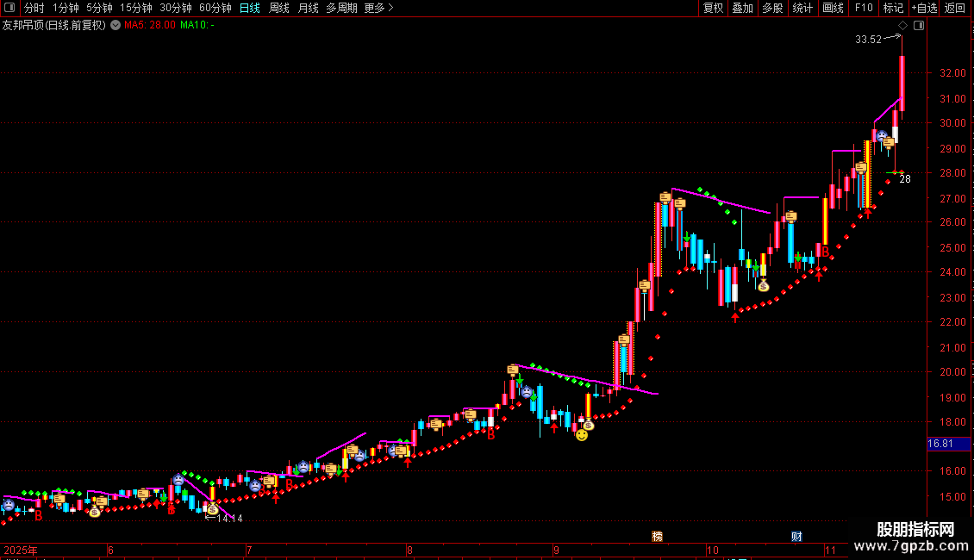The height and width of the screenshot is (560, 974).
Task: Open the 多股 multi-stock view
Action: point(772,8)
